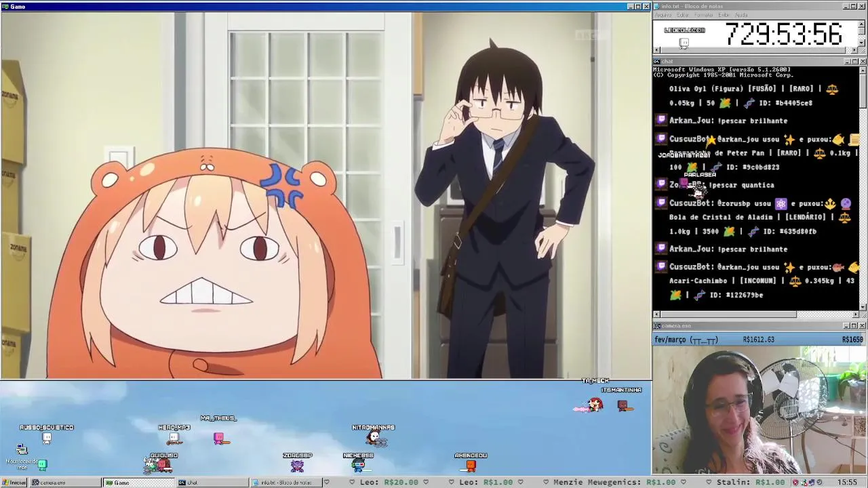The width and height of the screenshot is (868, 488).
Task: Open Ajuda menu in Bloco de notas
Action: pyautogui.click(x=741, y=15)
